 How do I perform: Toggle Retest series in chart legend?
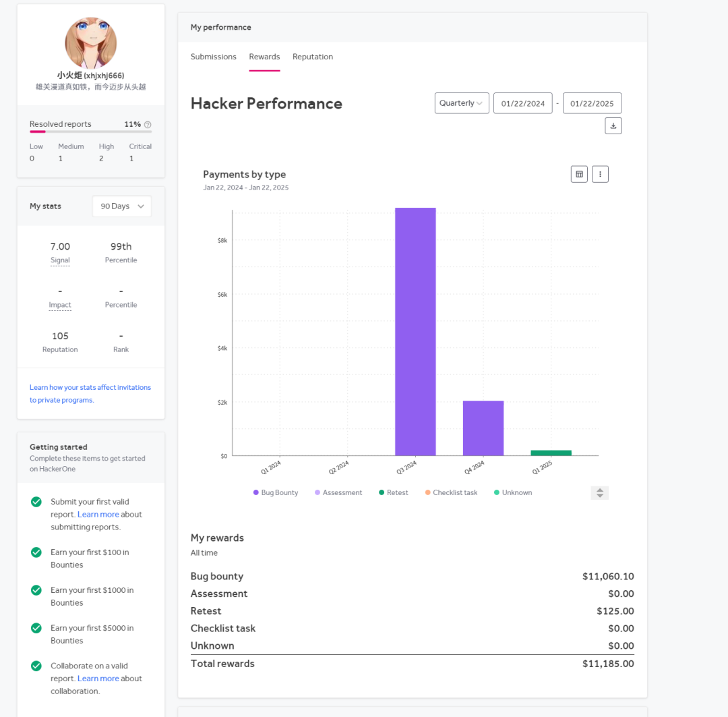click(x=393, y=493)
